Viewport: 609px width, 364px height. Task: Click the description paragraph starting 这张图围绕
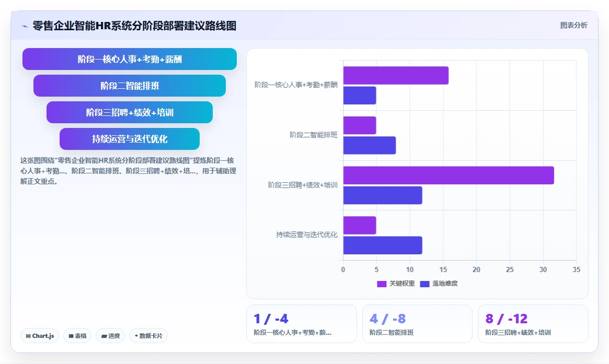point(128,171)
